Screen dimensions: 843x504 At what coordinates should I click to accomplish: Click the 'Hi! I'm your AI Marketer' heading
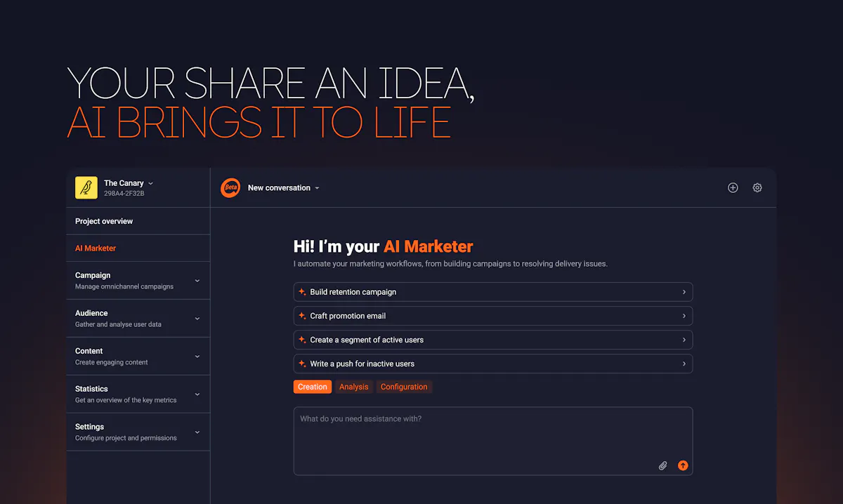(x=384, y=246)
